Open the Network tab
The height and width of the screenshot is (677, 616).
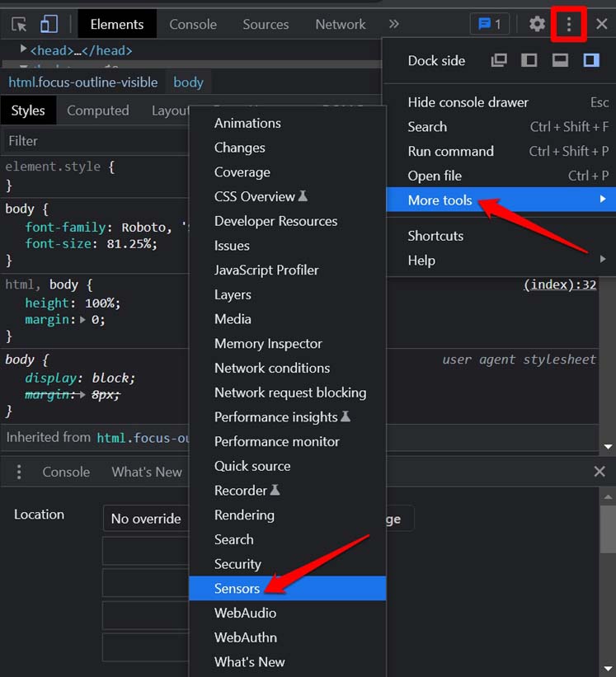[x=340, y=24]
